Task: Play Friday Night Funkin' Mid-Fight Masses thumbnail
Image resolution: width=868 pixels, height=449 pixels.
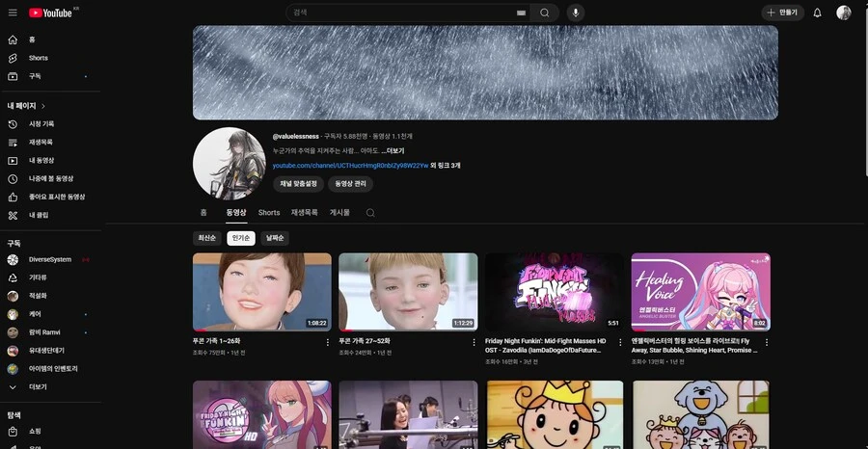Action: pyautogui.click(x=555, y=292)
